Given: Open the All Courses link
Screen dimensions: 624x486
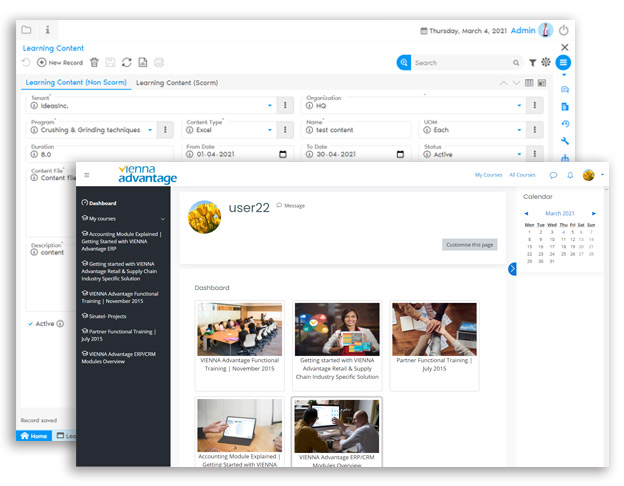Looking at the screenshot, I should pyautogui.click(x=522, y=175).
